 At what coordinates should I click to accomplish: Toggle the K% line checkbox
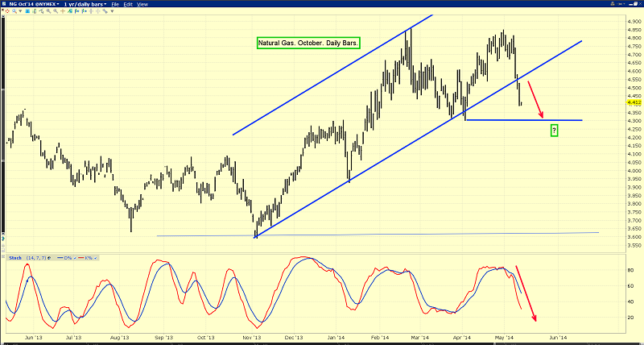coord(95,258)
